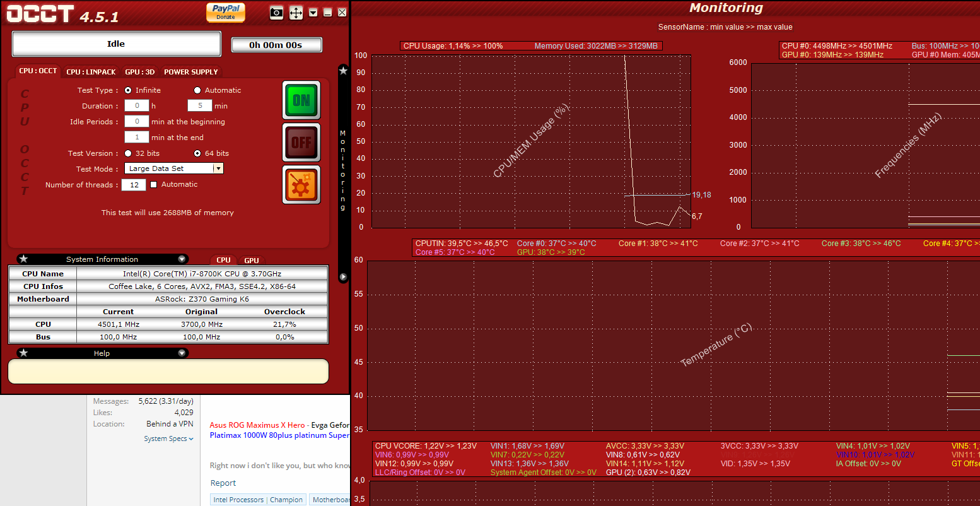The width and height of the screenshot is (980, 506).
Task: Click Intel Core i7-8700K CPU name cell
Action: click(202, 274)
